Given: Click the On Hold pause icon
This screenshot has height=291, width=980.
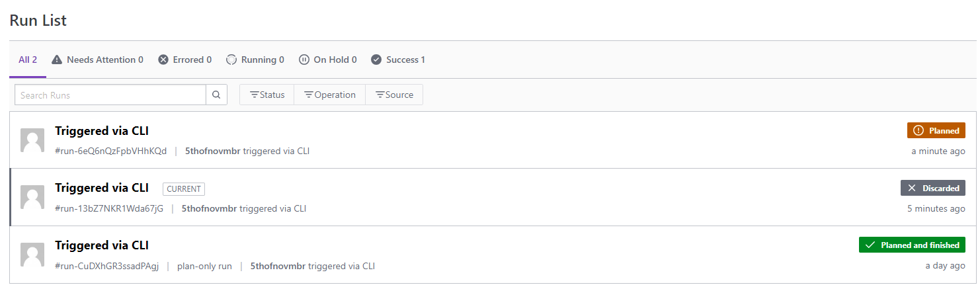Looking at the screenshot, I should coord(304,60).
